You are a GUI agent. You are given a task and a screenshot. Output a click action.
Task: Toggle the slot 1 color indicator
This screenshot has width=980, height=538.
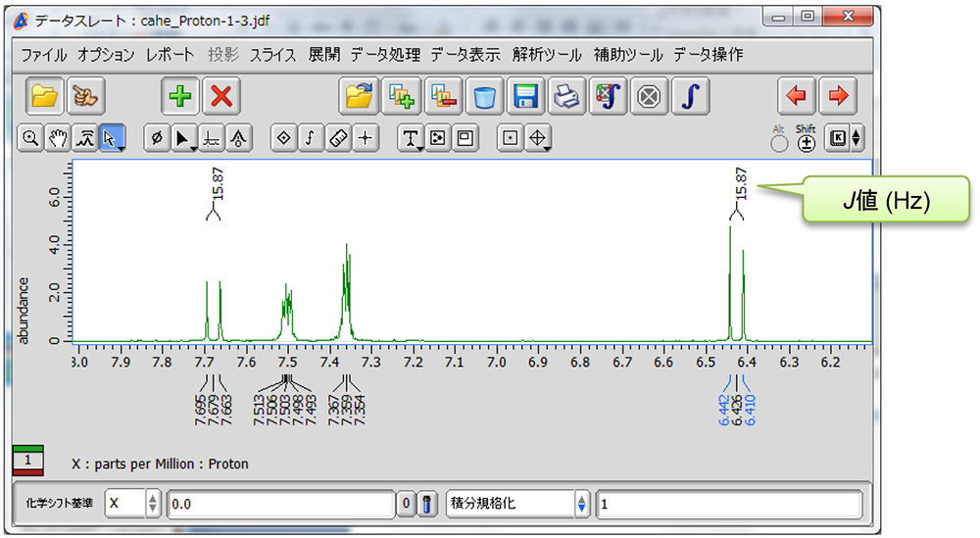pos(29,459)
